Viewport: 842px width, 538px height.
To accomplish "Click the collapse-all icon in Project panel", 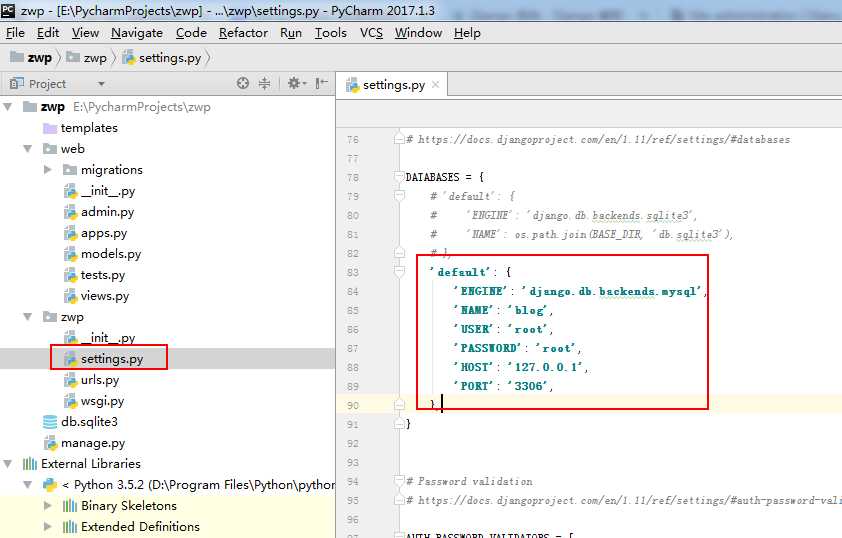I will pos(264,83).
